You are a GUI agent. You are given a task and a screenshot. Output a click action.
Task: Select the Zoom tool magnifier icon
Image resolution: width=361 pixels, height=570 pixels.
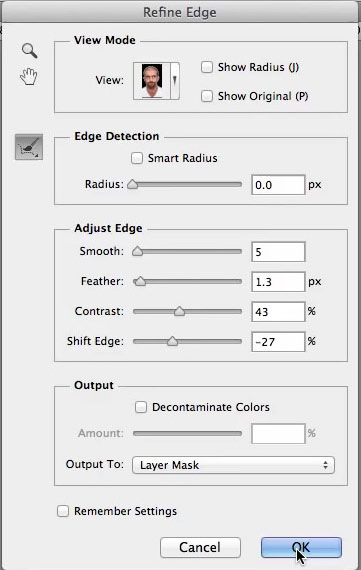(29, 51)
